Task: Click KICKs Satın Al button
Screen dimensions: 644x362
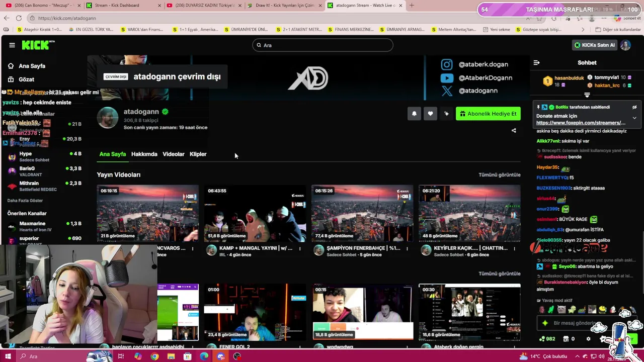Action: tap(595, 45)
